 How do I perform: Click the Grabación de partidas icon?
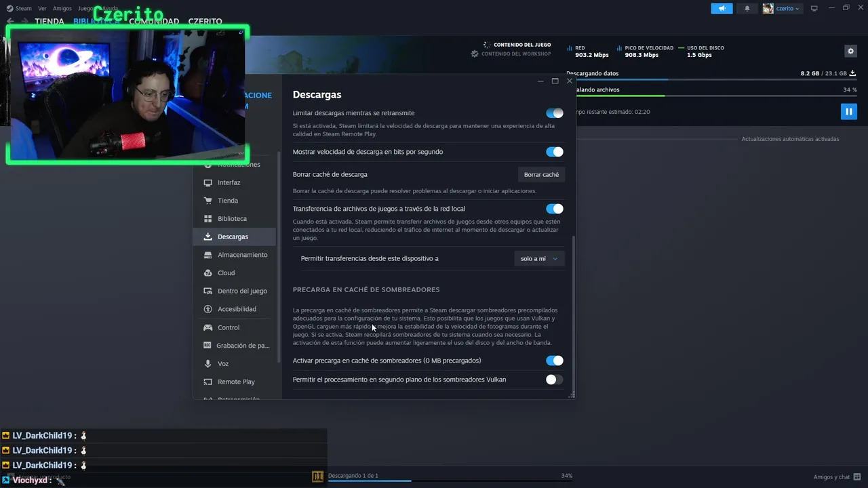[x=208, y=346]
